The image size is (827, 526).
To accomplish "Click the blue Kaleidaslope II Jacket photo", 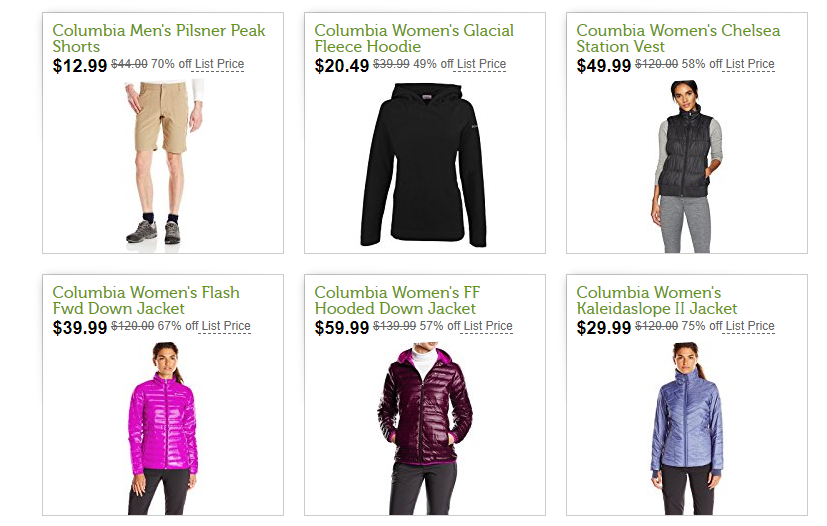I will [x=686, y=427].
